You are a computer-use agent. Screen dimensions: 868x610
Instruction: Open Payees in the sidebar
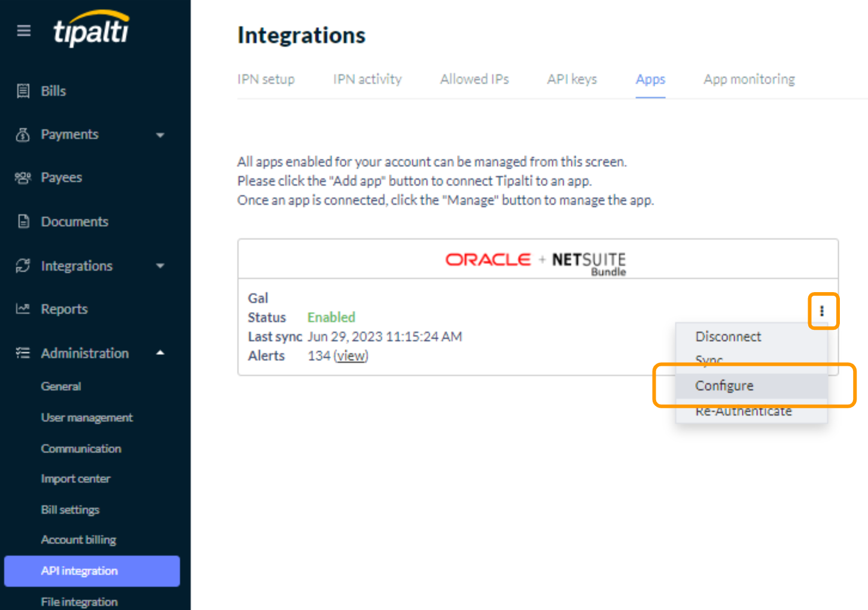pyautogui.click(x=62, y=178)
